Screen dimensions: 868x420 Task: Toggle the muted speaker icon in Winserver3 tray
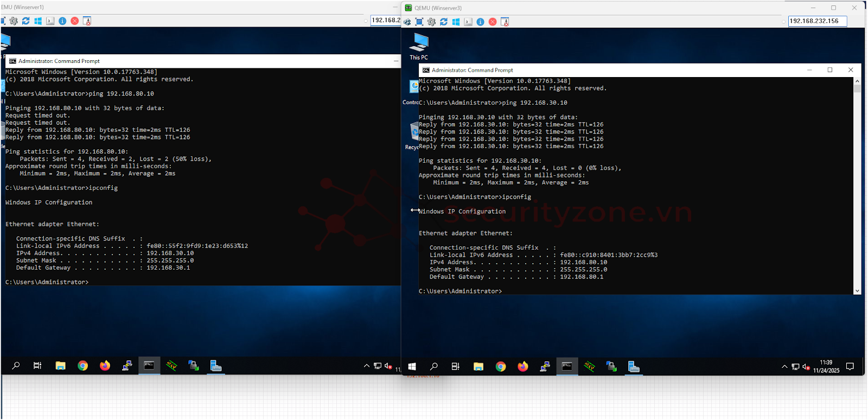(806, 367)
